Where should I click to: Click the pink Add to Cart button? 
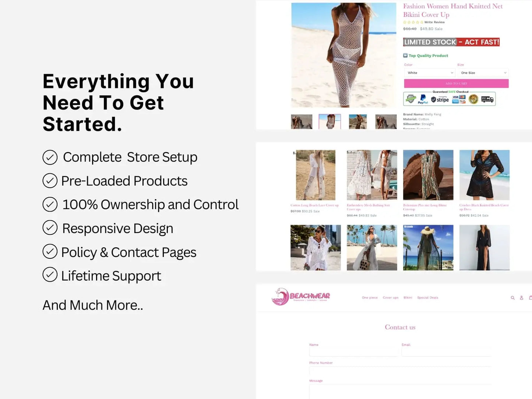(456, 84)
